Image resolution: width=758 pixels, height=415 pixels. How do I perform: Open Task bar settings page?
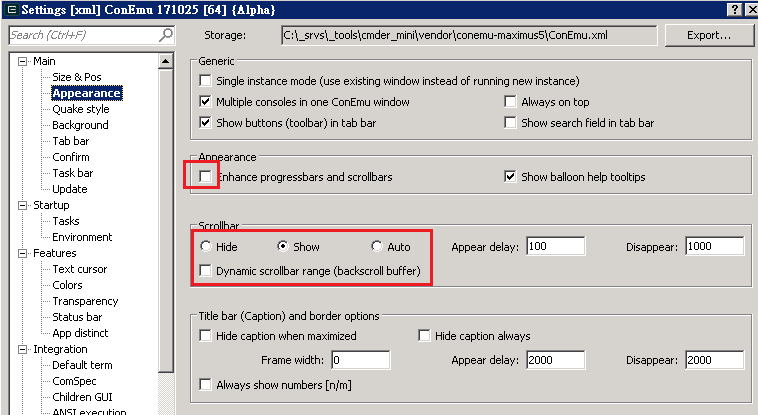pos(73,173)
